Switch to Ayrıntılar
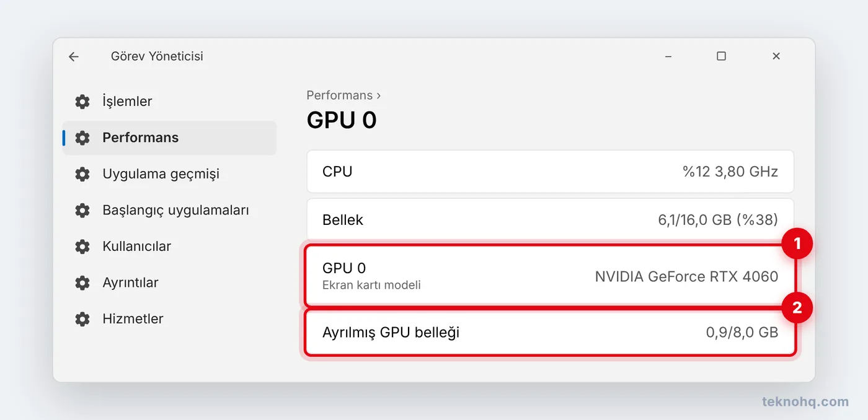Image resolution: width=868 pixels, height=420 pixels. pos(169,283)
